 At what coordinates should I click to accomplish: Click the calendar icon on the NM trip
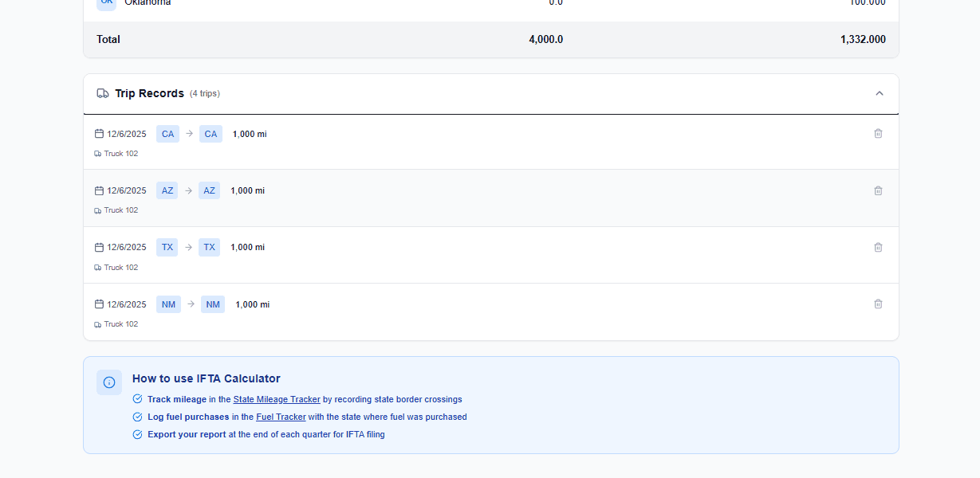point(99,304)
